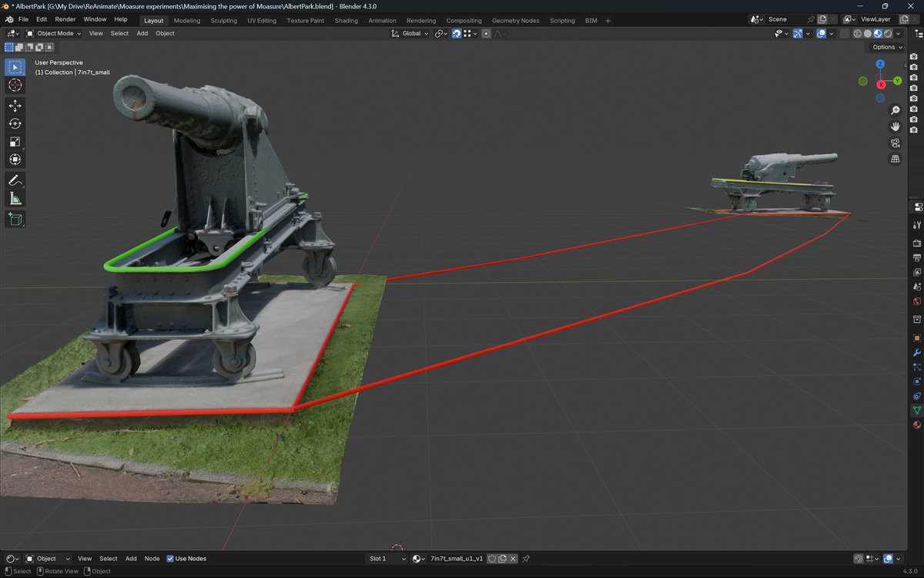The height and width of the screenshot is (578, 924).
Task: Open the Material properties tab icon
Action: [917, 425]
